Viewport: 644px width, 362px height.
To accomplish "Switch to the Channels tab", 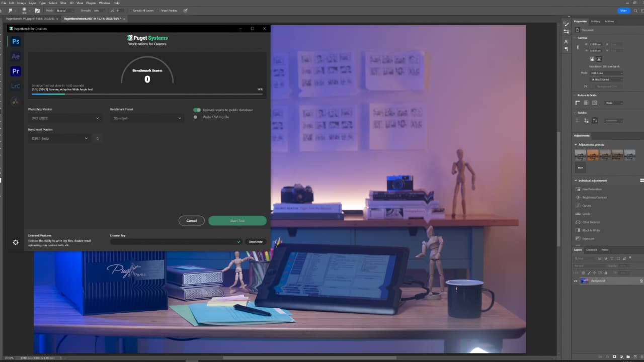I will pyautogui.click(x=592, y=250).
